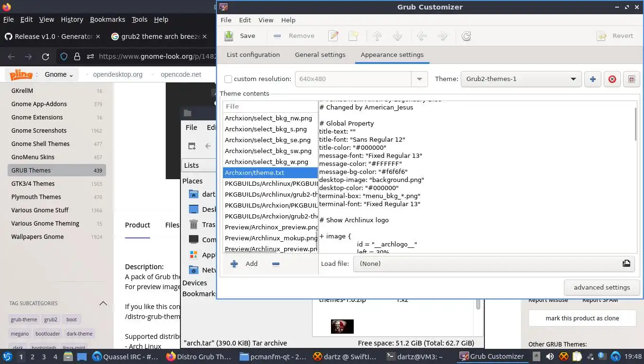The image size is (644, 364).
Task: Open the Load file chooser icon
Action: click(626, 264)
